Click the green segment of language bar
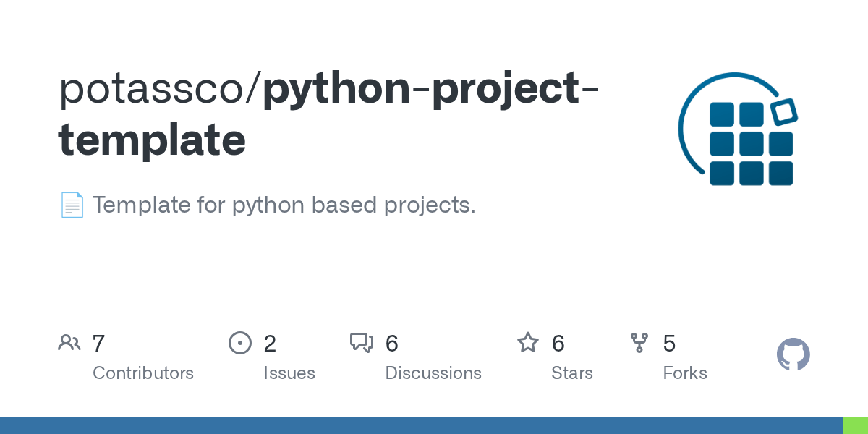This screenshot has height=434, width=868. click(856, 425)
